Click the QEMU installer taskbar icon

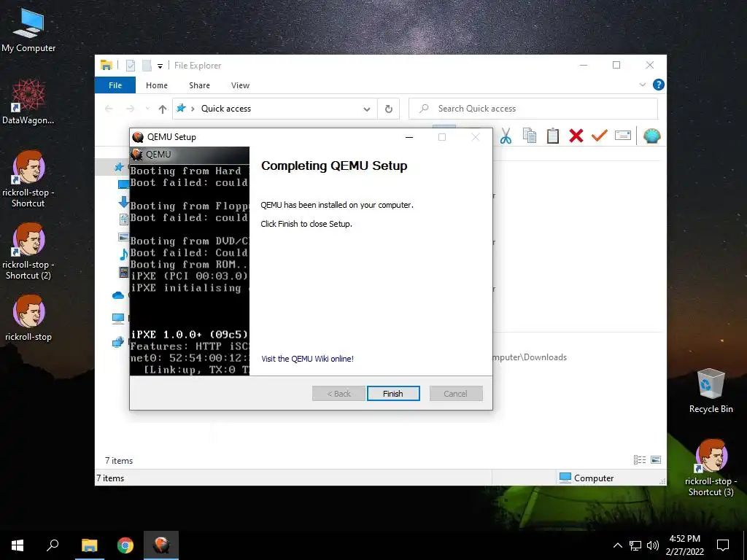[161, 545]
